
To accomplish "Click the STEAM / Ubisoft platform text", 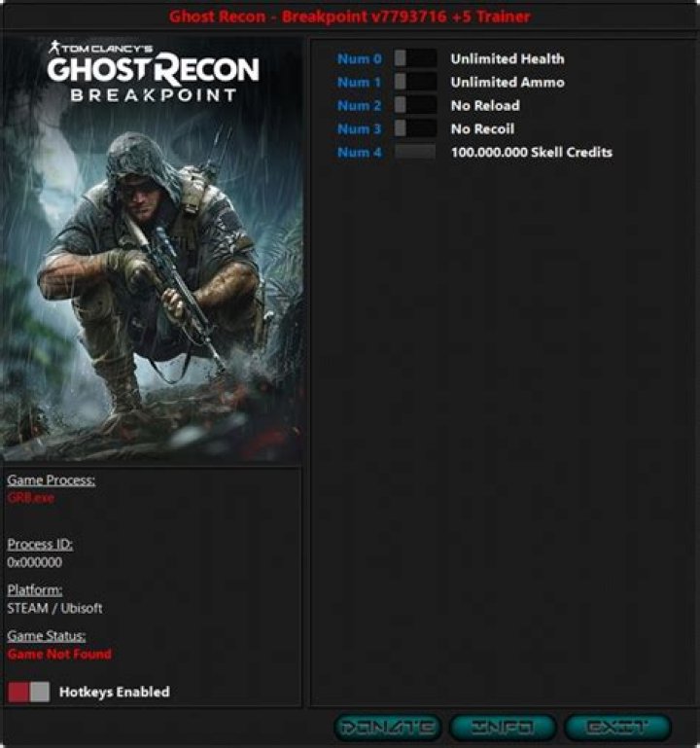I will tap(54, 608).
